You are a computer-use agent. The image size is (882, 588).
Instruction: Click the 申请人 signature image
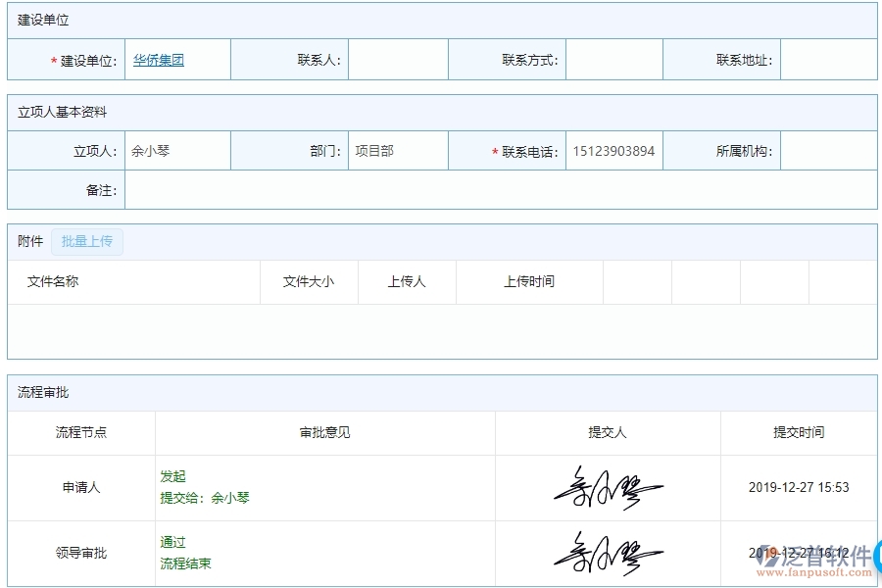(x=607, y=487)
